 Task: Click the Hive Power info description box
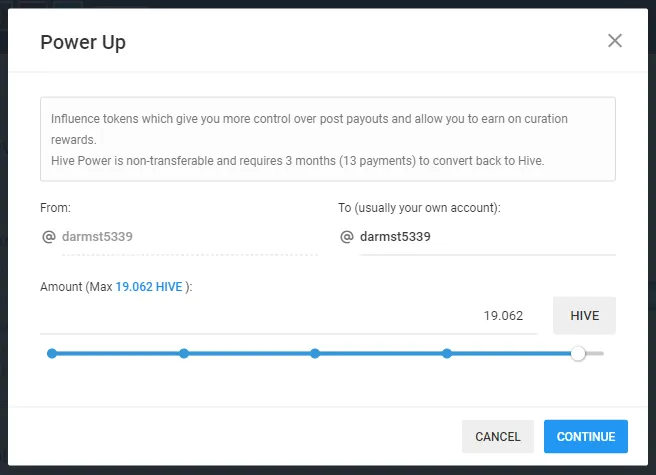[327, 139]
